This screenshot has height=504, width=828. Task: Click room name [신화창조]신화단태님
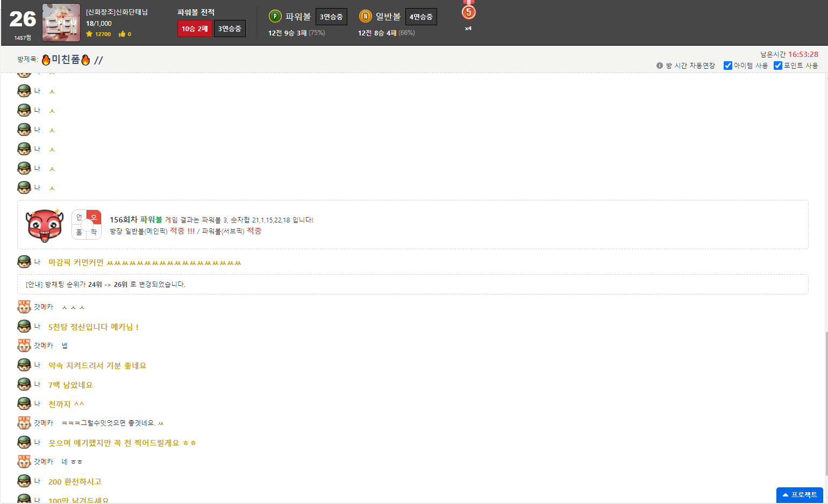[117, 12]
